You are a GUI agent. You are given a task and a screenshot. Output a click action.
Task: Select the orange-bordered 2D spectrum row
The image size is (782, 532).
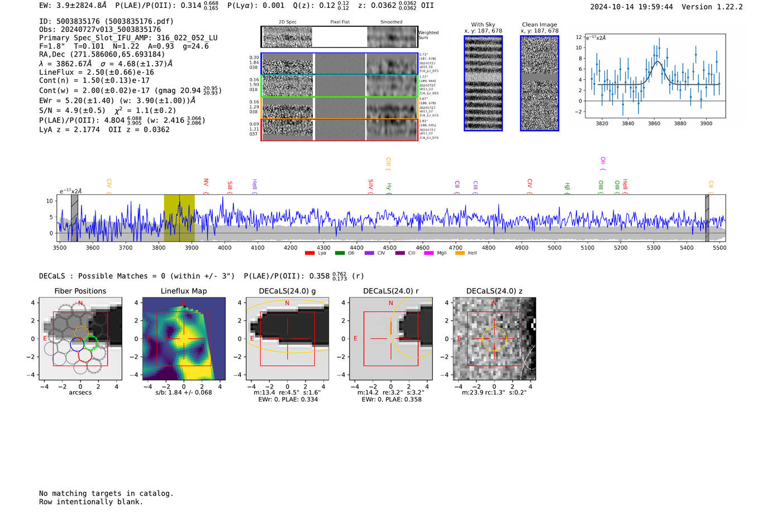coord(340,108)
